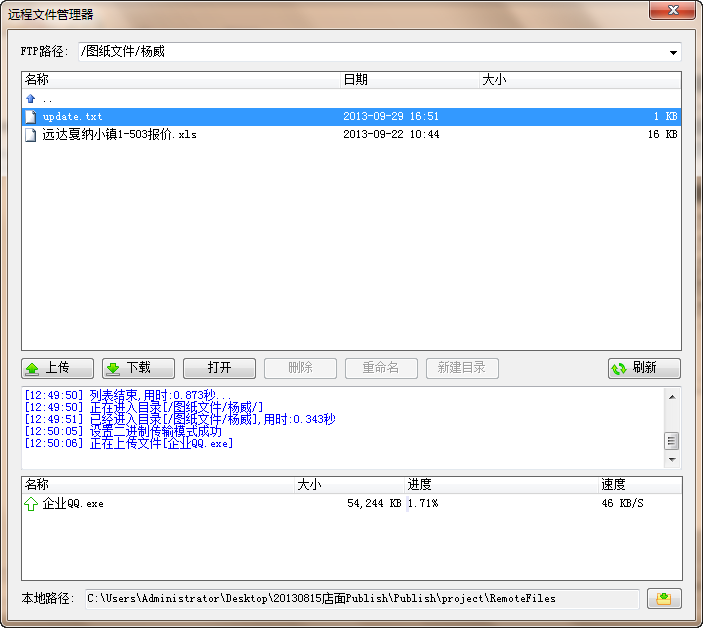703x628 pixels.
Task: Click the log scrollbar thumb
Action: [x=671, y=441]
